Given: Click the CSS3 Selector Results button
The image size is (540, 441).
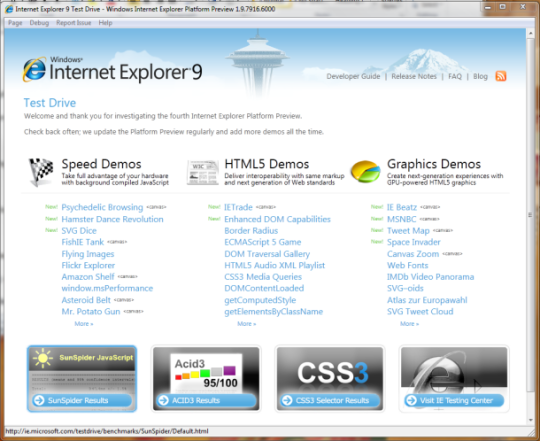Looking at the screenshot, I should [330, 400].
